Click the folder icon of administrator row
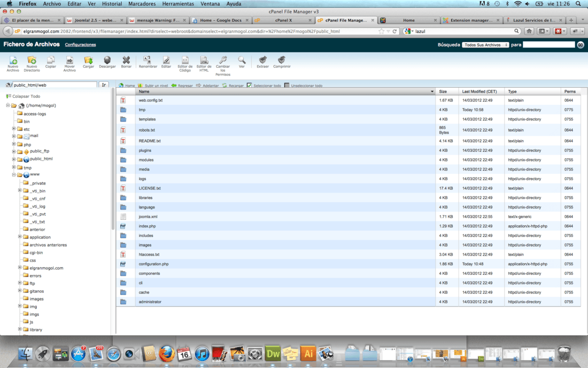The height and width of the screenshot is (368, 588). 123,302
